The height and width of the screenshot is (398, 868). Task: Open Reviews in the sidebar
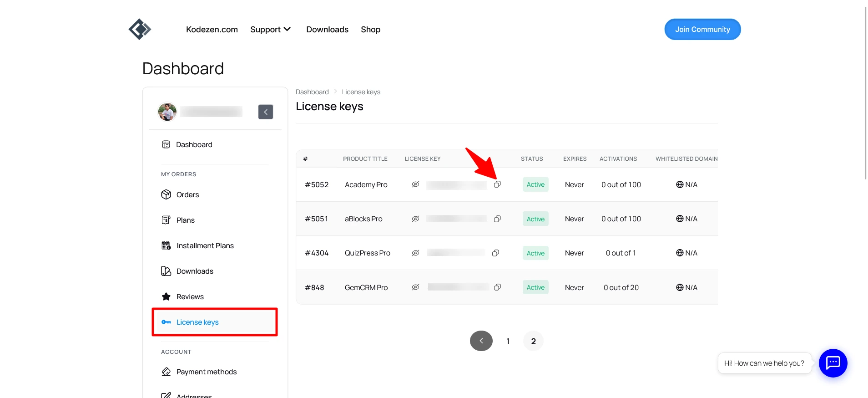(182, 296)
